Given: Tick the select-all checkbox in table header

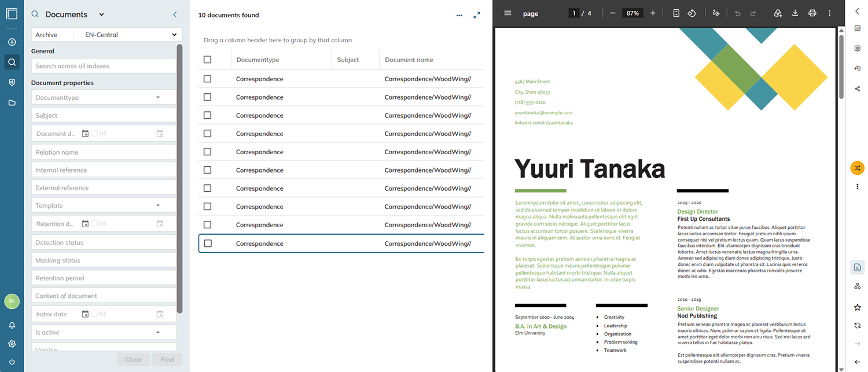Looking at the screenshot, I should point(208,60).
